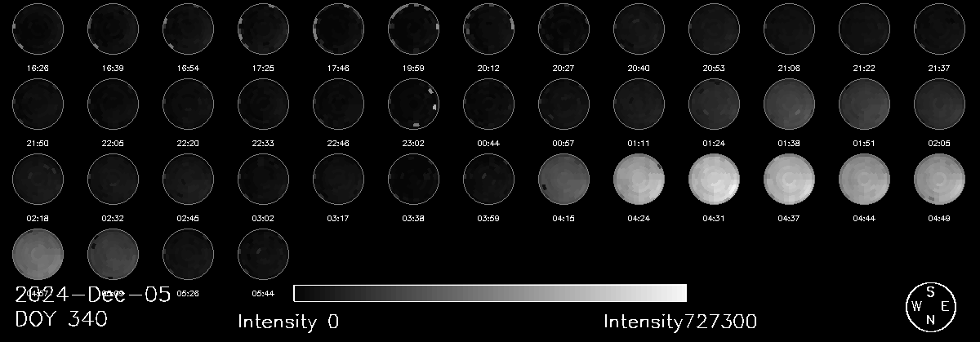Screen dimensions: 980x342
Task: Click the 02:18 time label
Action: pos(38,219)
